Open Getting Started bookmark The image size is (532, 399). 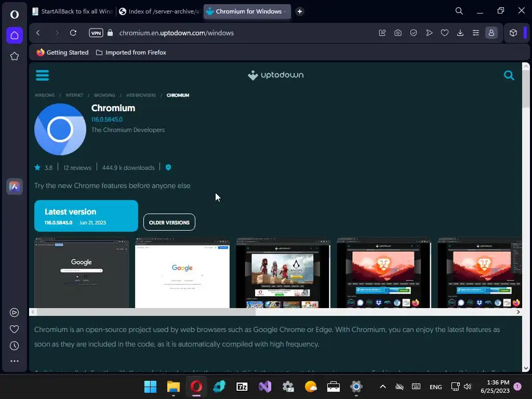pyautogui.click(x=62, y=52)
